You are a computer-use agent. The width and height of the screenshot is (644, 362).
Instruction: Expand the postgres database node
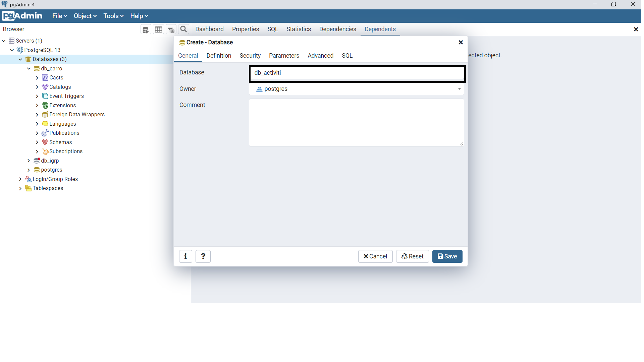pyautogui.click(x=29, y=170)
